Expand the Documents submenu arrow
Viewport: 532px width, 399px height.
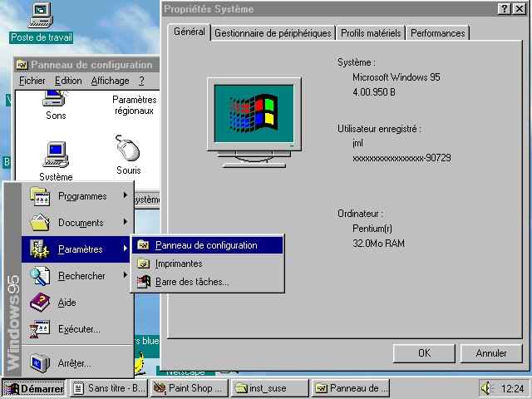coord(126,222)
